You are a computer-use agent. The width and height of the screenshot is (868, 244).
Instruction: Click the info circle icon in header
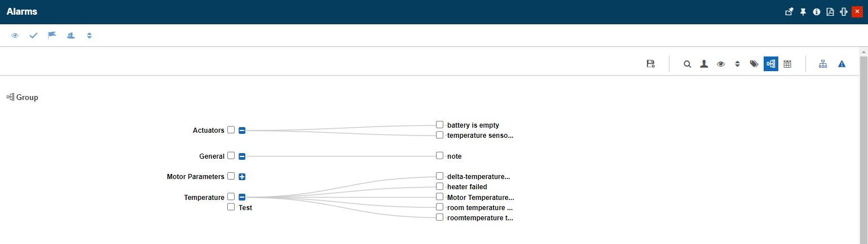pos(817,12)
